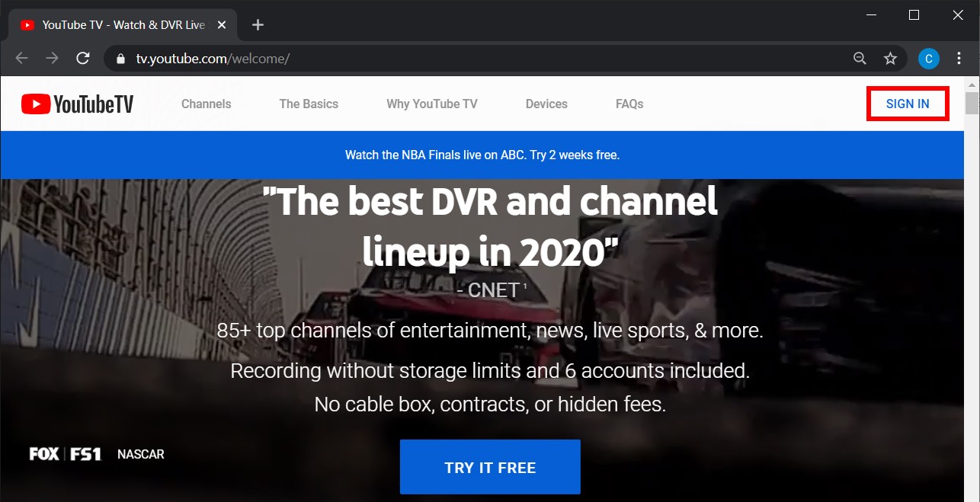
Task: Minimize the Chrome window
Action: click(x=870, y=15)
